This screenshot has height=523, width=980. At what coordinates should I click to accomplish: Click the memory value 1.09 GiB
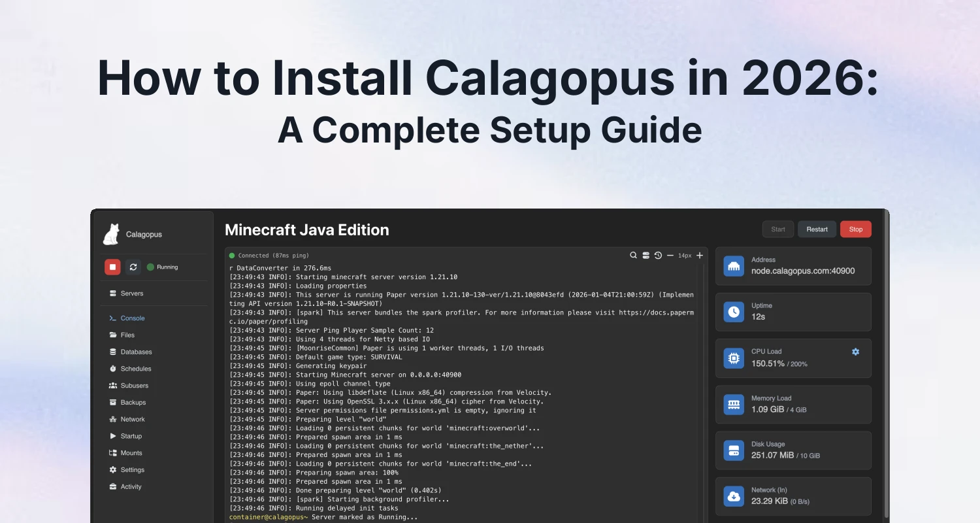pyautogui.click(x=768, y=409)
